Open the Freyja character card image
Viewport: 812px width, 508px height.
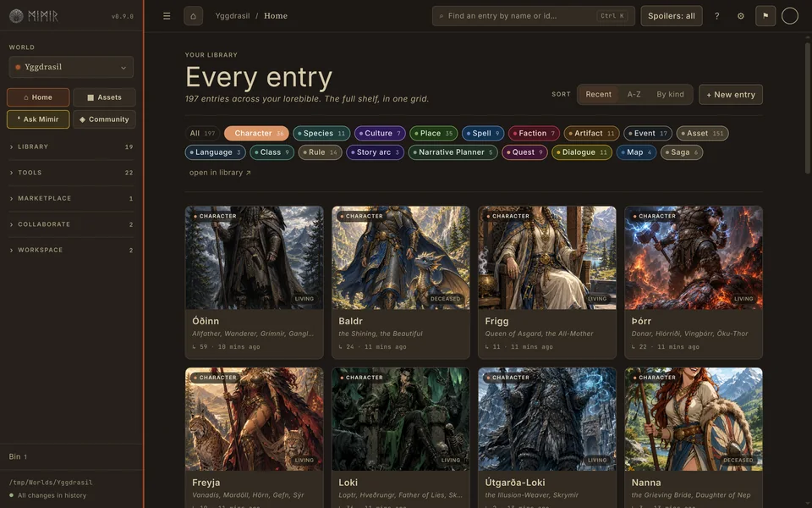click(255, 419)
